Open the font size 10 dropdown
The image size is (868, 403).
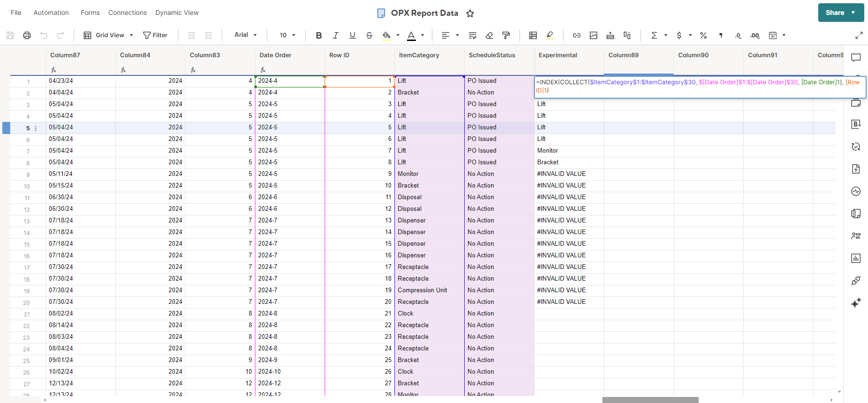pyautogui.click(x=287, y=35)
